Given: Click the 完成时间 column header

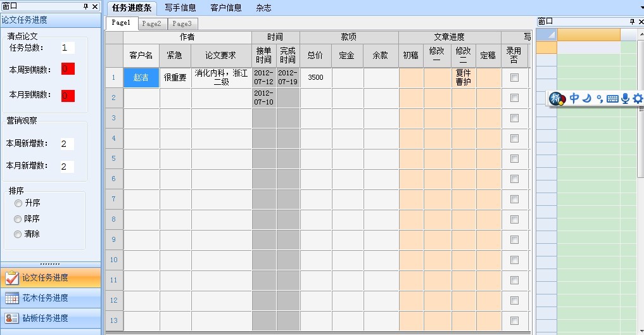Looking at the screenshot, I should click(287, 56).
